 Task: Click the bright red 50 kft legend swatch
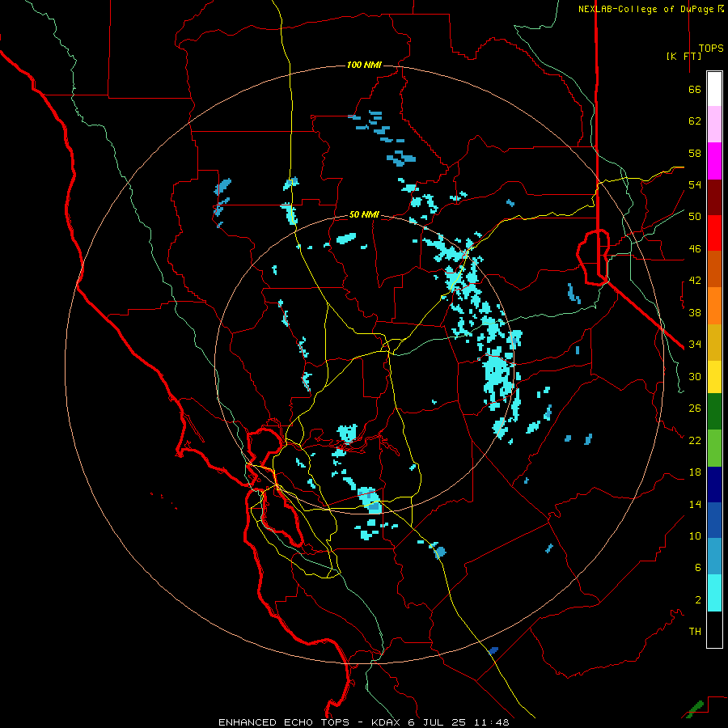(714, 233)
